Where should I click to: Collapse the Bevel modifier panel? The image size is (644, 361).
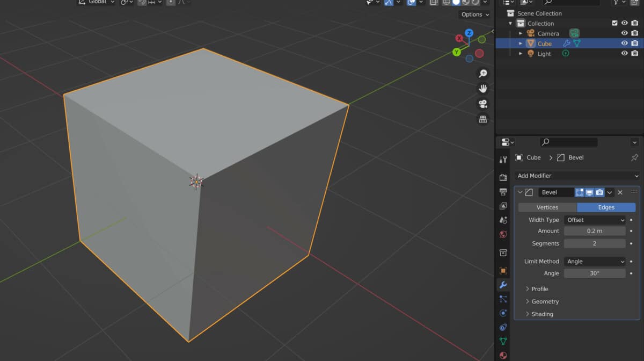519,192
